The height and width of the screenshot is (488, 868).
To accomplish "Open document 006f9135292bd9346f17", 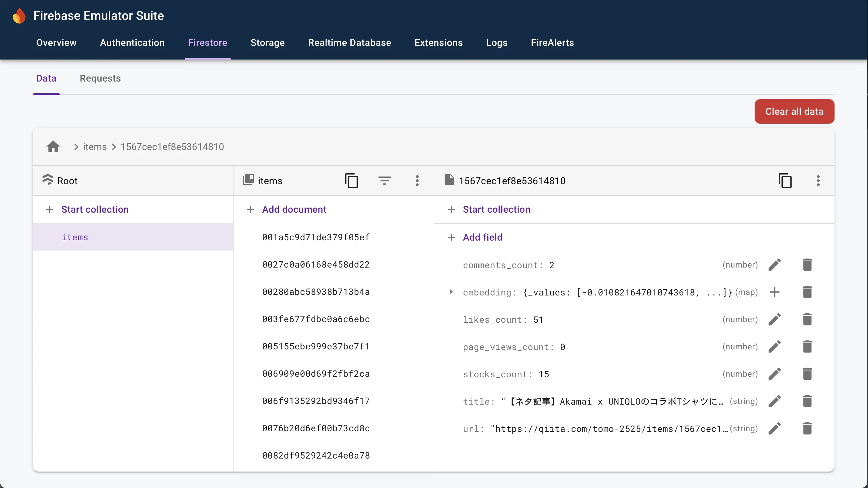I will click(x=316, y=401).
